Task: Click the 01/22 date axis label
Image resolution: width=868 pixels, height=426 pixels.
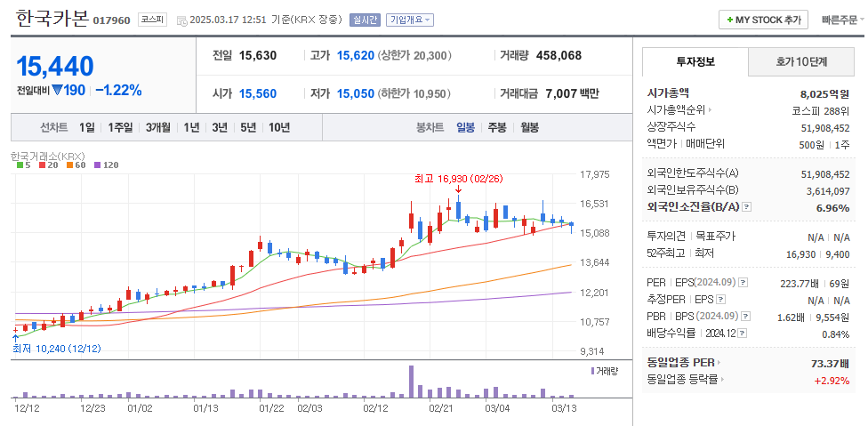Action: (272, 408)
